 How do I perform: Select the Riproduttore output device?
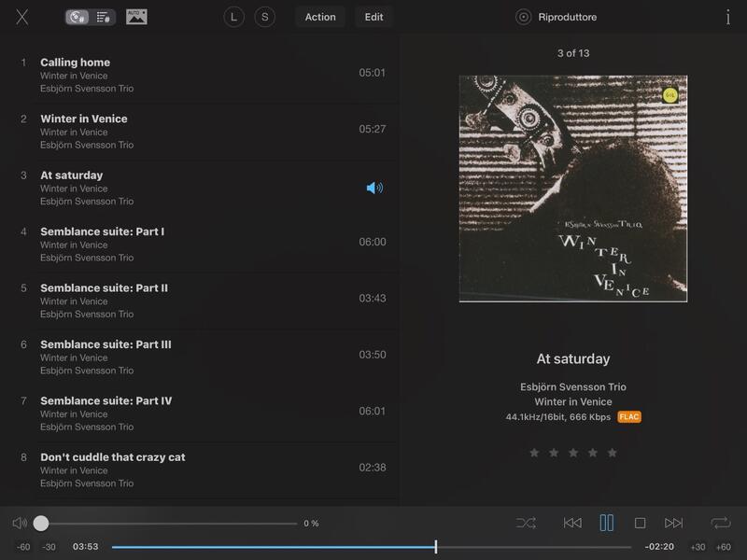558,17
